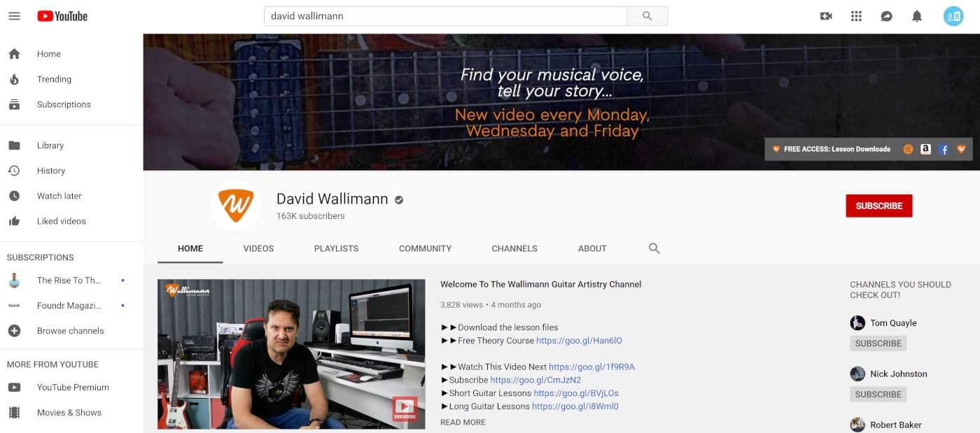This screenshot has width=980, height=433.
Task: Open the account avatar menu
Action: (x=953, y=16)
